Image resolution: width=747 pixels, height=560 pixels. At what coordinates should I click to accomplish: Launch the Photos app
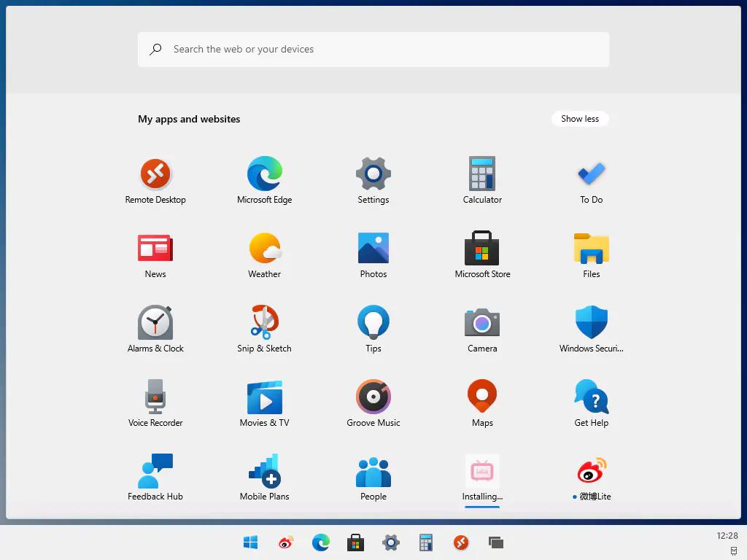[373, 248]
